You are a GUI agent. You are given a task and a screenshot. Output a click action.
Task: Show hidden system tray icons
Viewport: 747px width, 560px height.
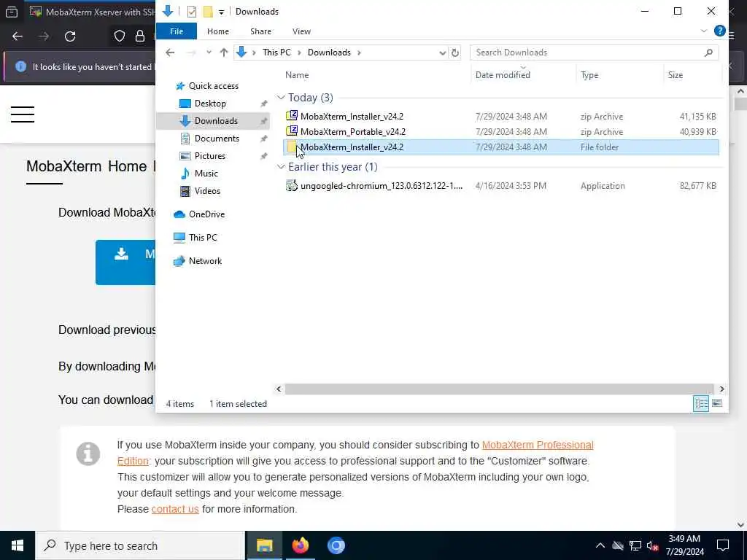(x=600, y=545)
